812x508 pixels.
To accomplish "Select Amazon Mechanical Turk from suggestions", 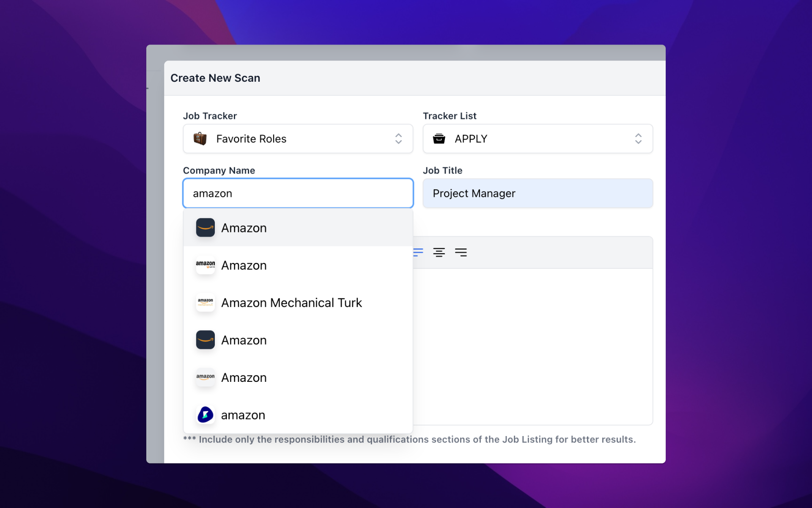I will 291,303.
